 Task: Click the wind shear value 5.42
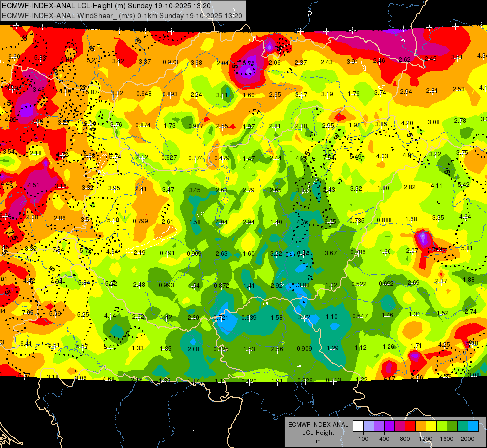(x=464, y=185)
